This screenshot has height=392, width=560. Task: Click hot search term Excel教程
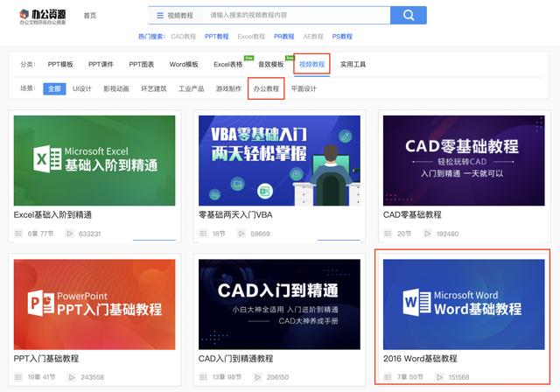pyautogui.click(x=251, y=37)
